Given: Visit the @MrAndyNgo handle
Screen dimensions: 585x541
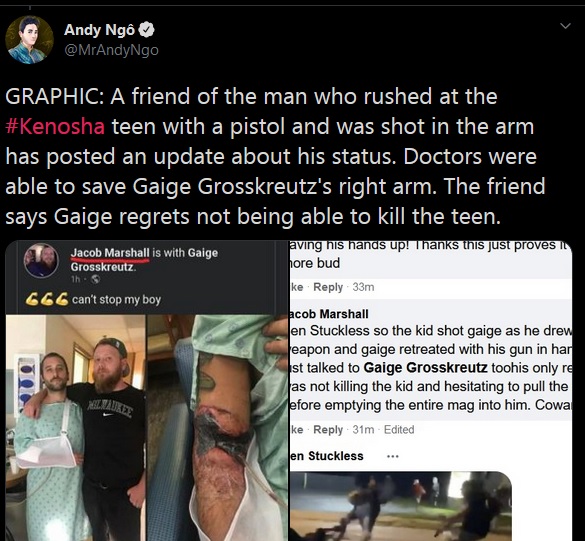Looking at the screenshot, I should point(111,50).
